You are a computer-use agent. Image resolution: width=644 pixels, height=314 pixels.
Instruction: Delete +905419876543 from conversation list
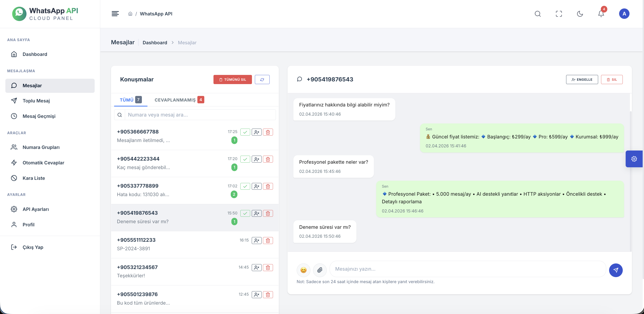coord(268,213)
